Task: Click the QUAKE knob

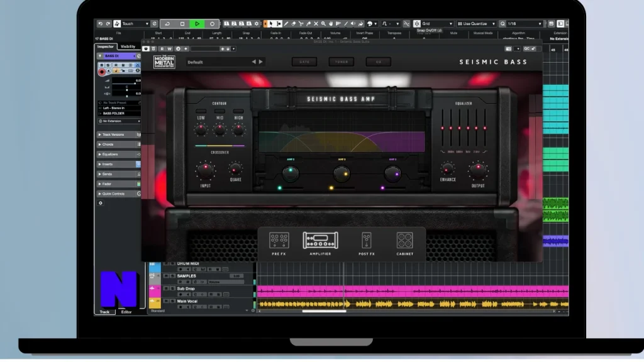Action: [x=235, y=168]
